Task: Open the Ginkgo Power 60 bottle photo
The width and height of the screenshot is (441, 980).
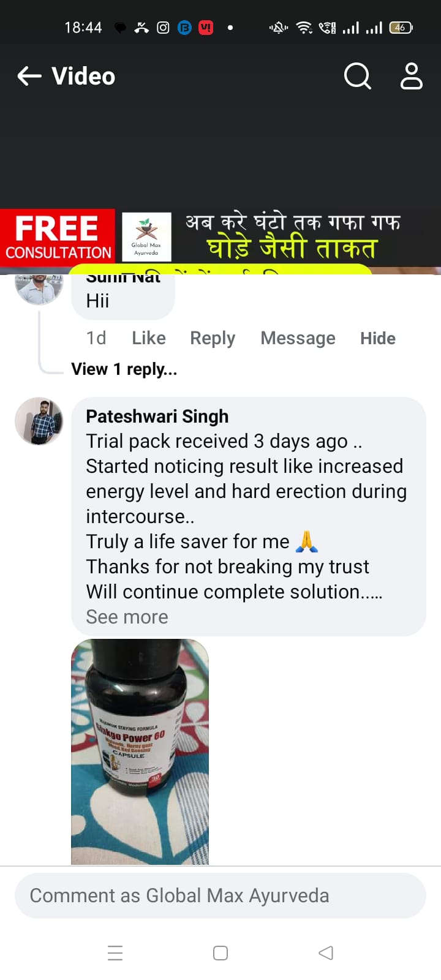Action: point(140,752)
